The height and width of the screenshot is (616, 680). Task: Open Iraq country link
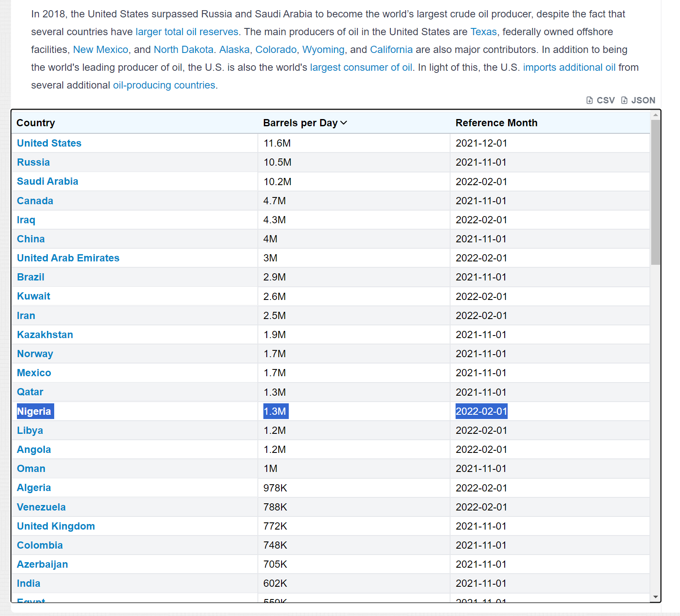(x=26, y=220)
